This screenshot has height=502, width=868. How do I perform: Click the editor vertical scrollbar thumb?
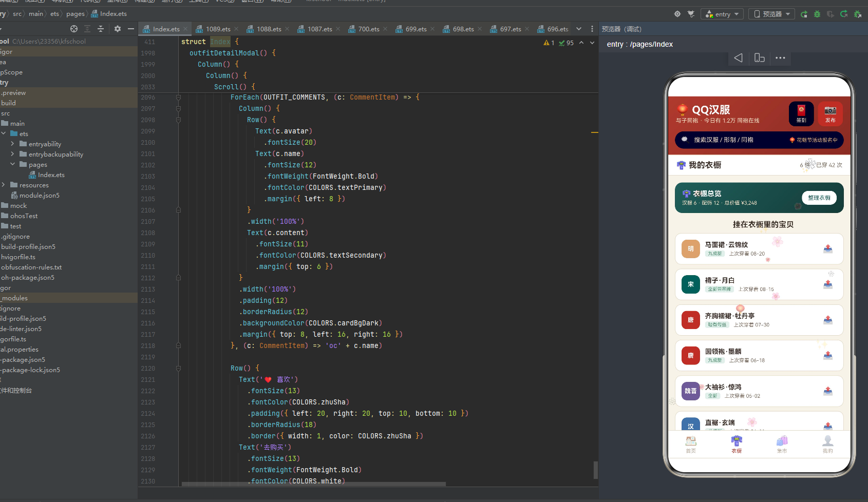[595, 470]
